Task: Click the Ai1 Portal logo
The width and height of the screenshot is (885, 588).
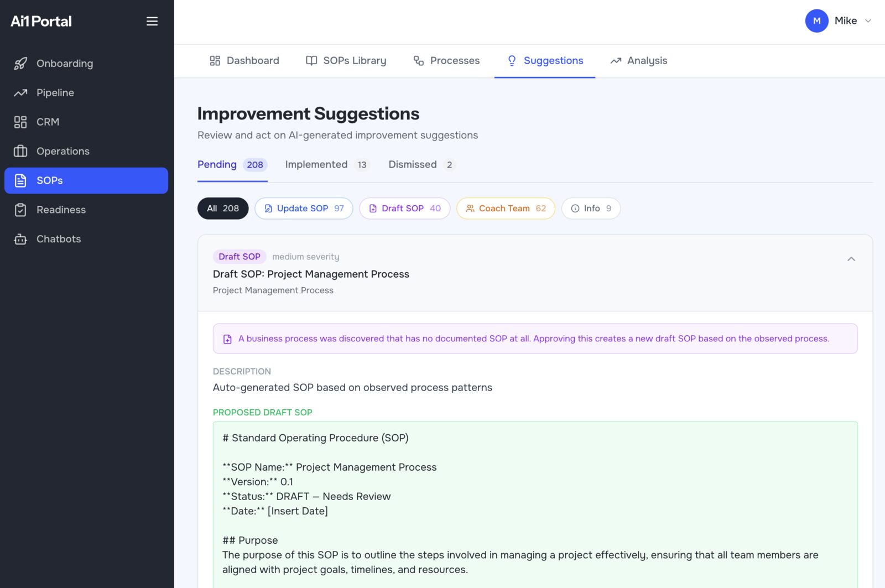Action: [x=41, y=21]
